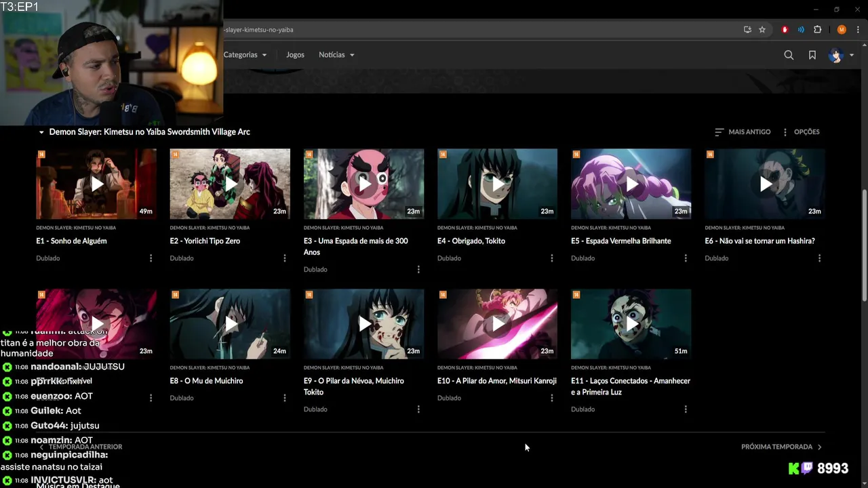Image resolution: width=868 pixels, height=488 pixels.
Task: Start E4 Obrigado, Tokito via its play icon
Action: click(498, 184)
